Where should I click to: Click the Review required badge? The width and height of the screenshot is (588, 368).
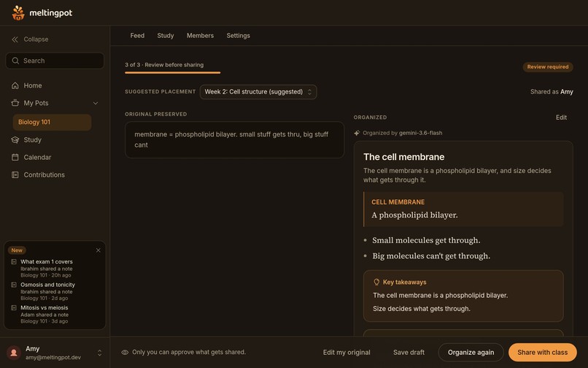pyautogui.click(x=548, y=67)
